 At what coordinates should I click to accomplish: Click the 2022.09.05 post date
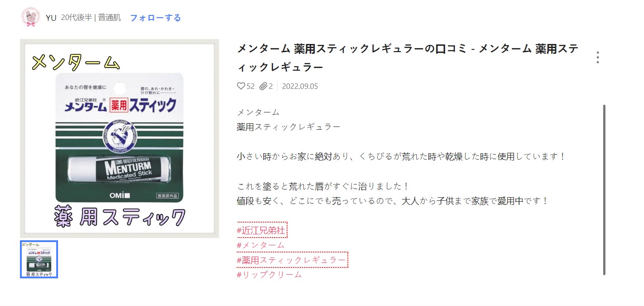300,86
